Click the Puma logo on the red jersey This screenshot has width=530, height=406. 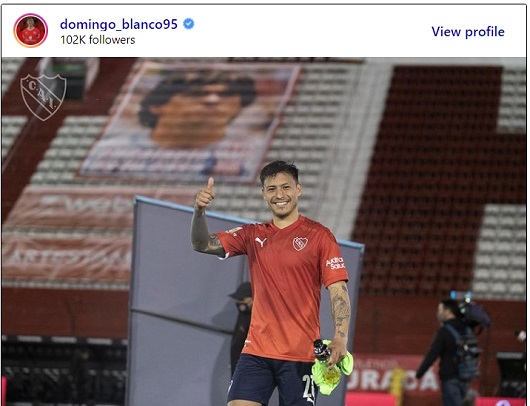[x=261, y=242]
